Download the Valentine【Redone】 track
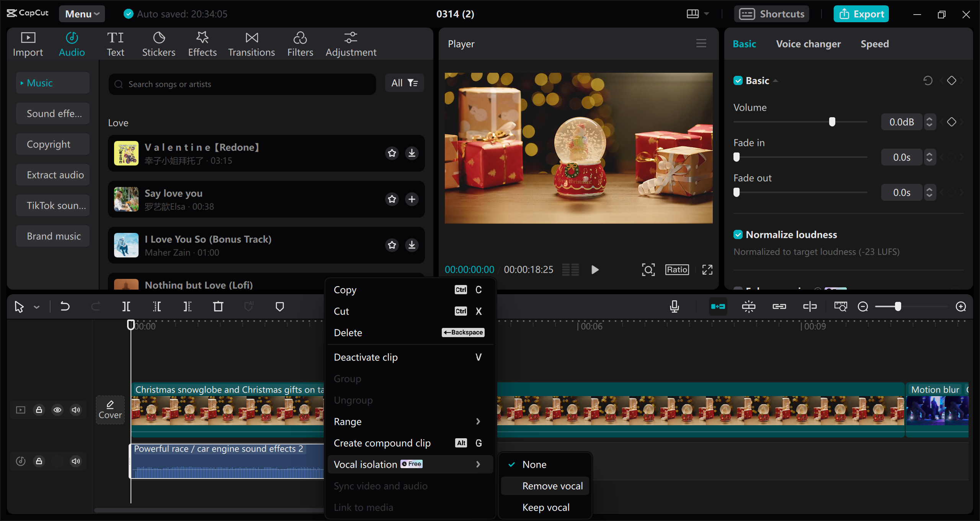Viewport: 980px width, 521px height. 412,153
